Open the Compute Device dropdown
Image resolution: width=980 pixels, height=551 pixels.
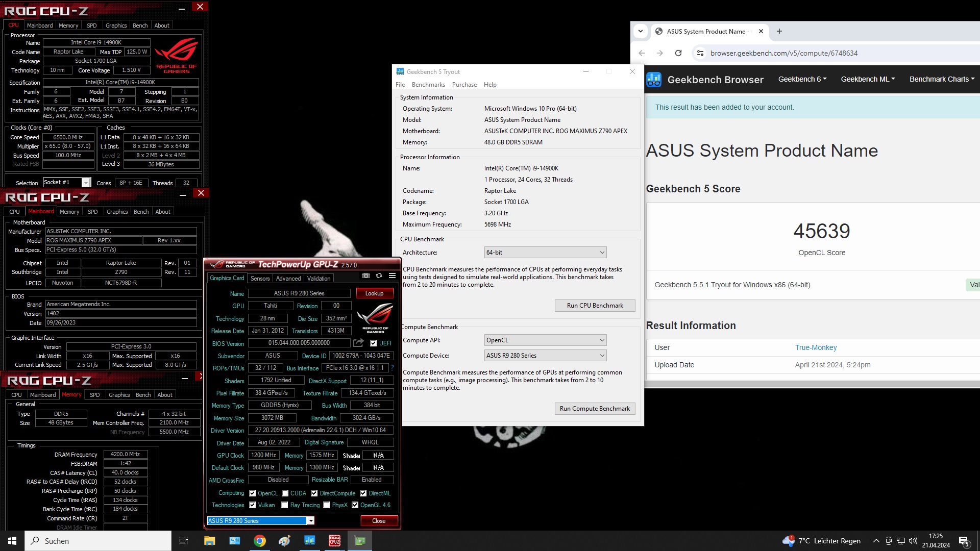[545, 356]
